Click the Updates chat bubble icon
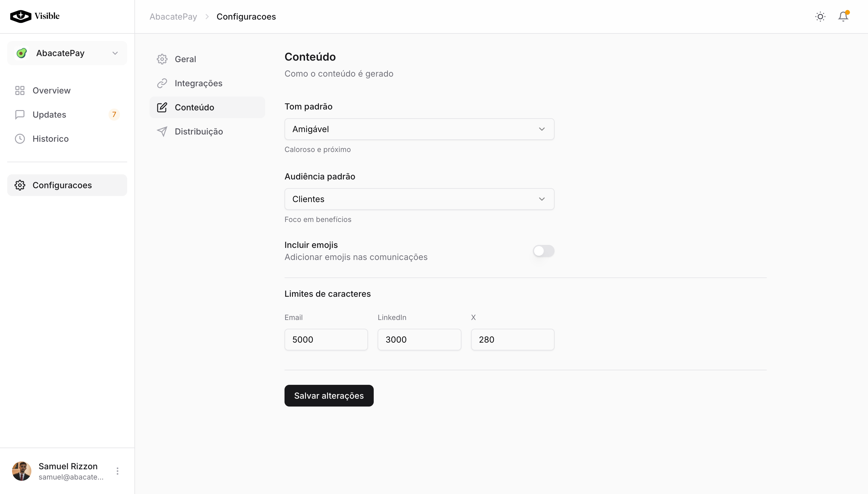The image size is (868, 494). pos(20,115)
